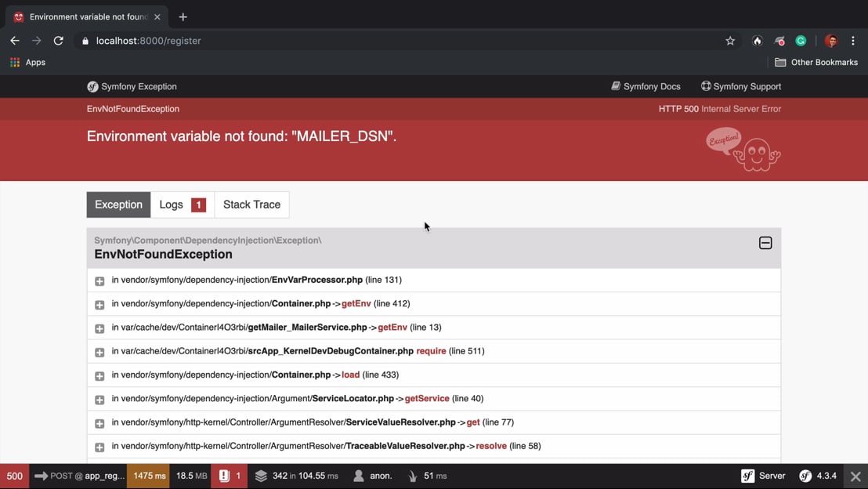868x489 pixels.
Task: Bookmark this page with the star icon
Action: 730,41
